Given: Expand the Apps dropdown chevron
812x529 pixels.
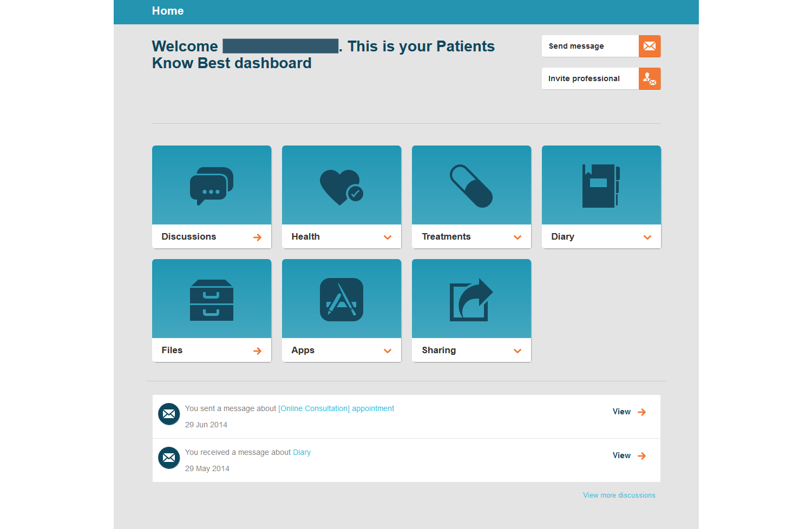Looking at the screenshot, I should [388, 351].
